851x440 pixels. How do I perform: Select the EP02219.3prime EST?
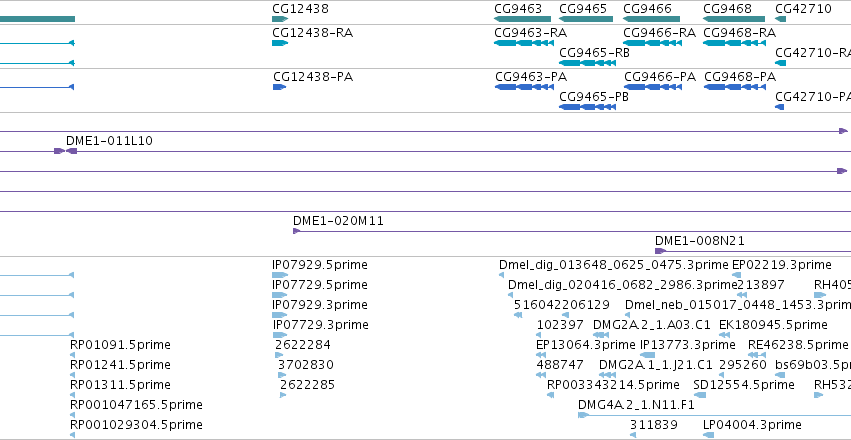tap(736, 275)
